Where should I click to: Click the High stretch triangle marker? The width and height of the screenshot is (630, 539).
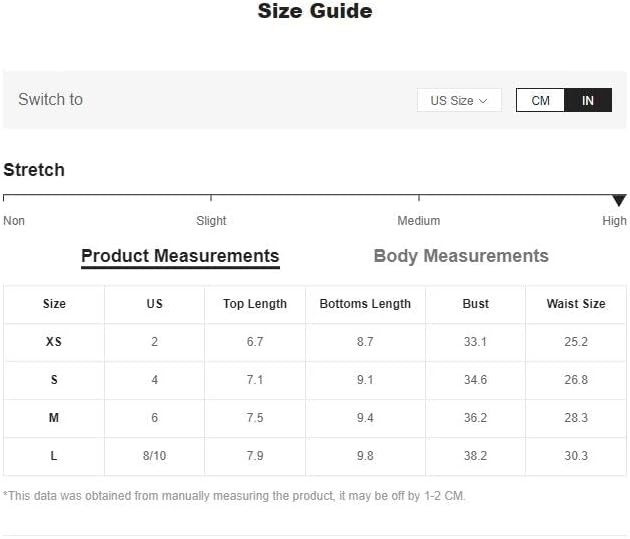(x=619, y=201)
